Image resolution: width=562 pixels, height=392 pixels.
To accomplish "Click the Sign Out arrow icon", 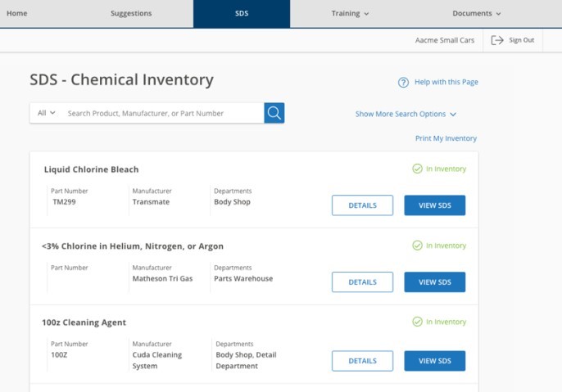I will tap(496, 40).
